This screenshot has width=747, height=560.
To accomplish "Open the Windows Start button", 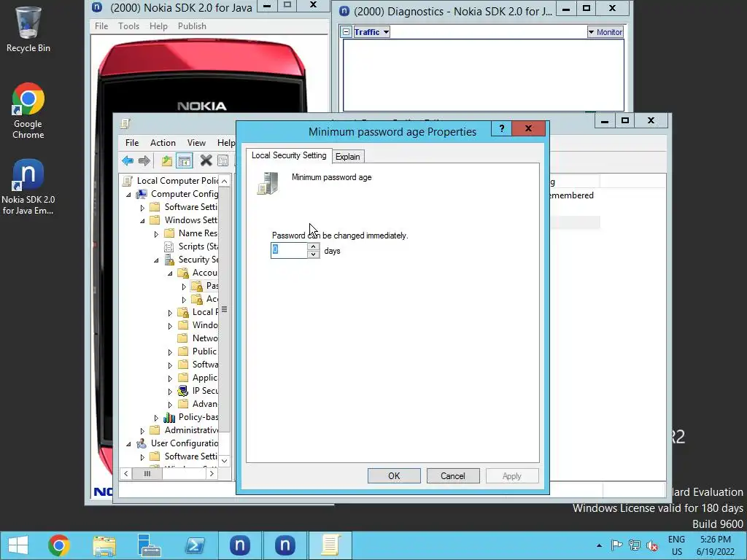I will pyautogui.click(x=18, y=545).
